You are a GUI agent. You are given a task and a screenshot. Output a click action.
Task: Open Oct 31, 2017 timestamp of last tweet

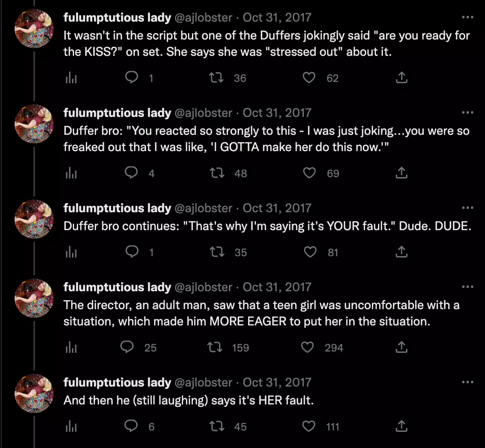point(277,382)
